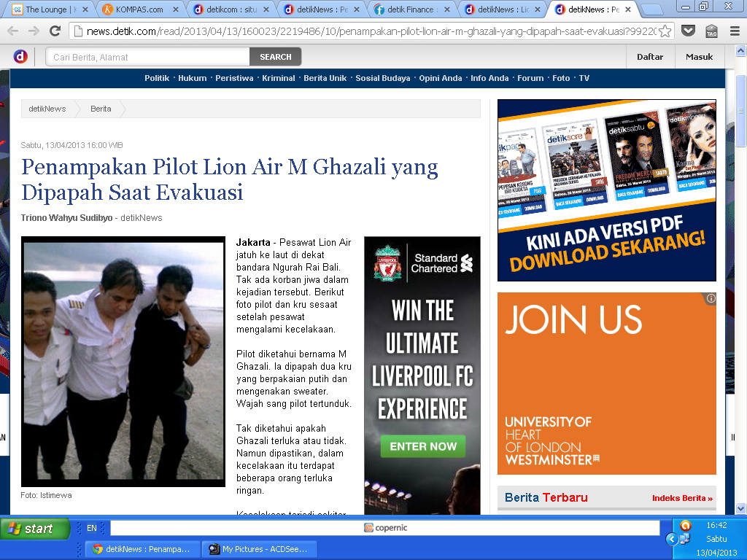Screen dimensions: 747x560
Task: Click the AdChoices info icon on ad
Action: 711,298
